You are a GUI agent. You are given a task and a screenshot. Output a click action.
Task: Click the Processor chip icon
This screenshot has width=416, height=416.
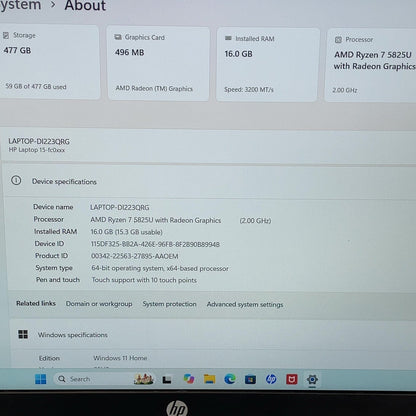tap(338, 40)
